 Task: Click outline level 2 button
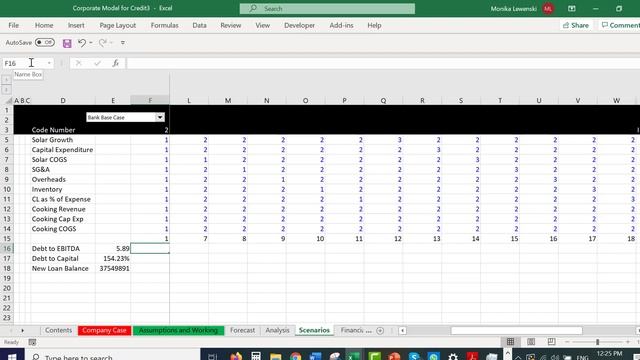coord(6,89)
